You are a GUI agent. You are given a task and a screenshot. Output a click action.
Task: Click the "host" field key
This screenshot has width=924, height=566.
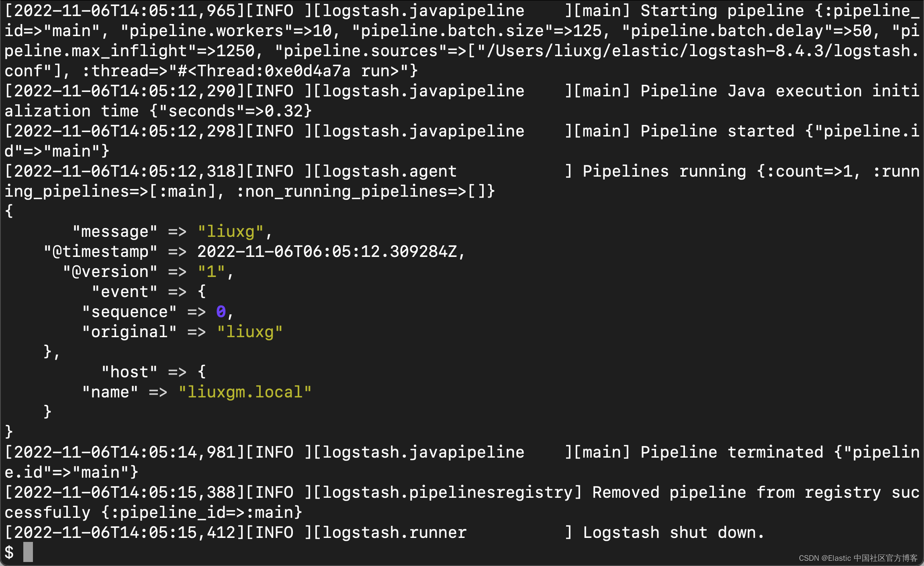[x=129, y=372]
